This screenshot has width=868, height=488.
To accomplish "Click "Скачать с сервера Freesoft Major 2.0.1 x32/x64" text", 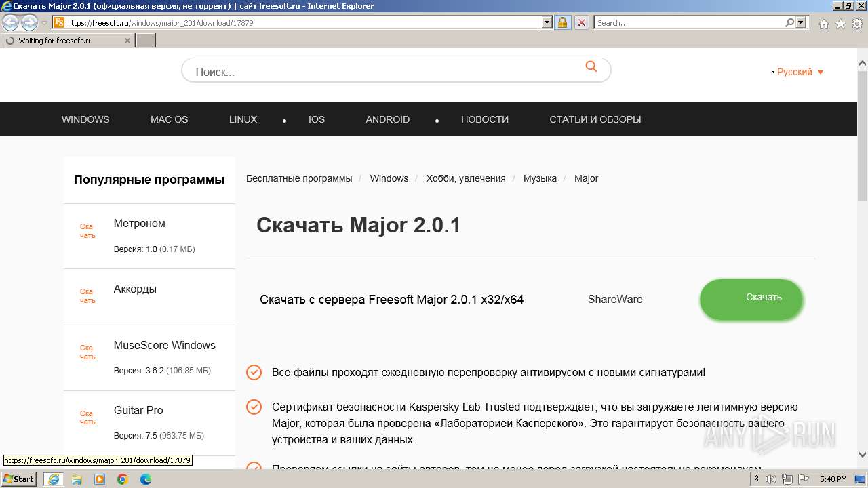I will 392,300.
